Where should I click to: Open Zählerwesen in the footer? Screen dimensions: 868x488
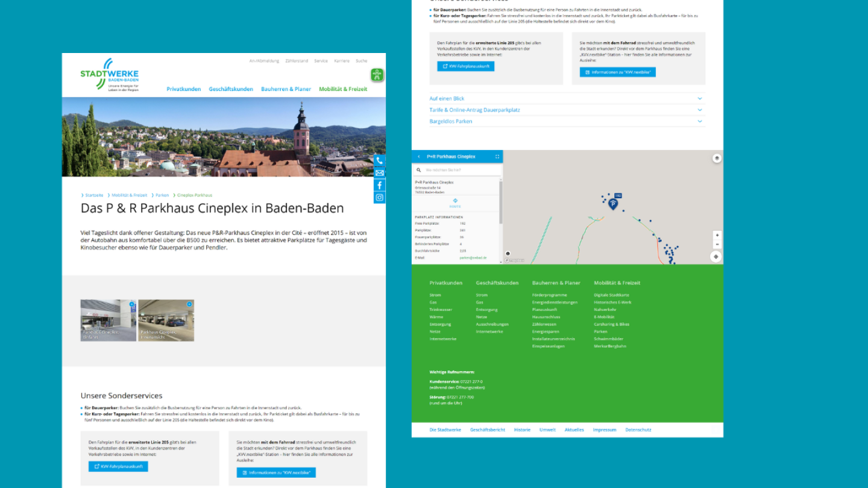click(x=544, y=324)
